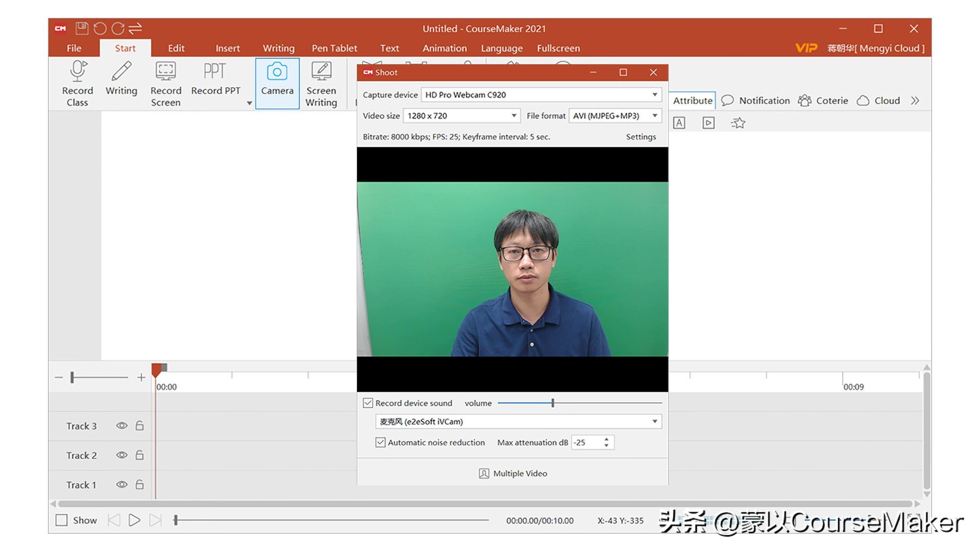Click the Settings link in Shoot dialog
The image size is (980, 551).
[641, 137]
